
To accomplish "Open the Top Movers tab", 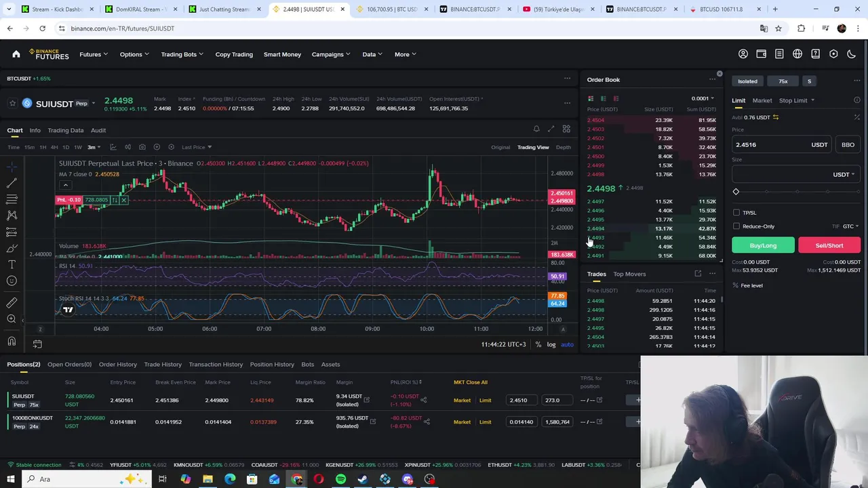I will pyautogui.click(x=629, y=274).
